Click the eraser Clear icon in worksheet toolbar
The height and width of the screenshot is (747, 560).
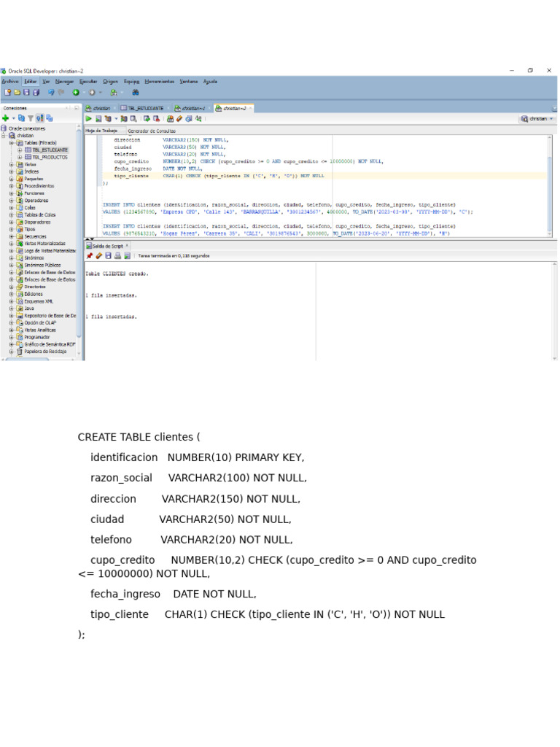point(179,119)
